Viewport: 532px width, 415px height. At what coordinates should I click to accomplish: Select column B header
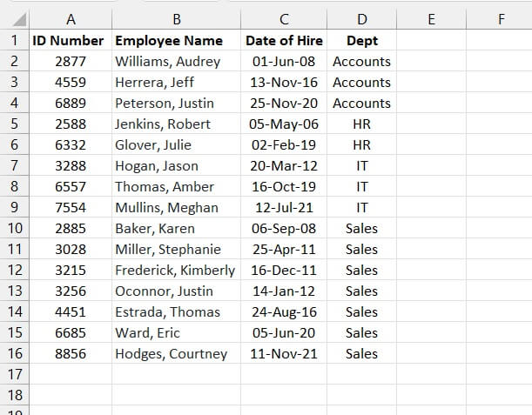click(177, 19)
